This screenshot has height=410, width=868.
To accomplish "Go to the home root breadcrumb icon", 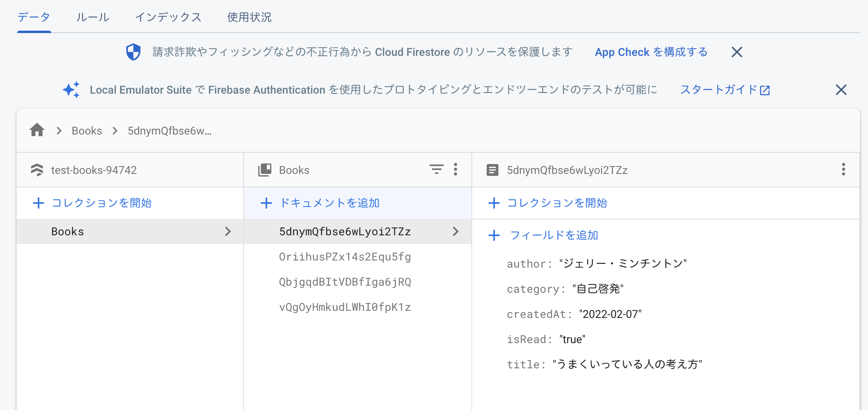I will click(x=37, y=130).
